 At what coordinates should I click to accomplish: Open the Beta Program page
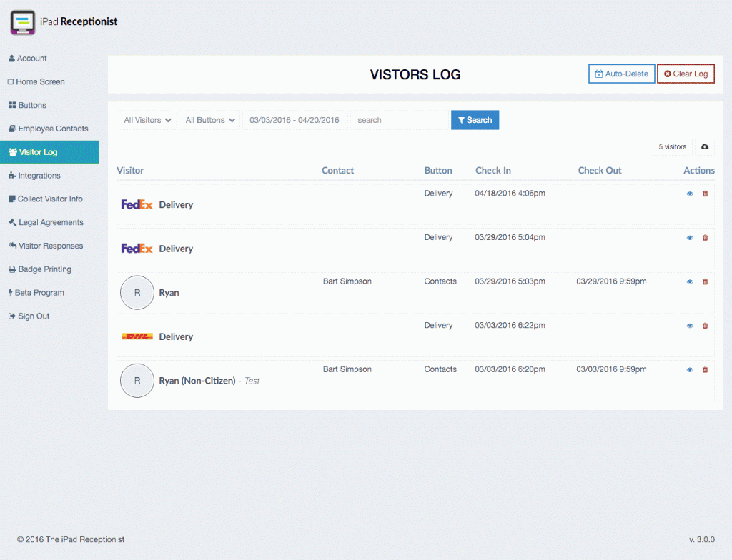coord(39,293)
